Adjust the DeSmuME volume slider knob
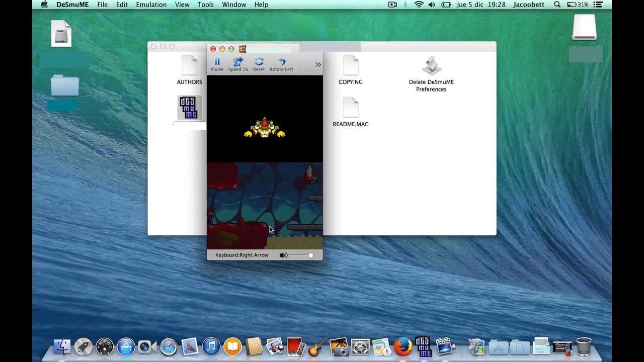644x362 pixels. (x=310, y=255)
